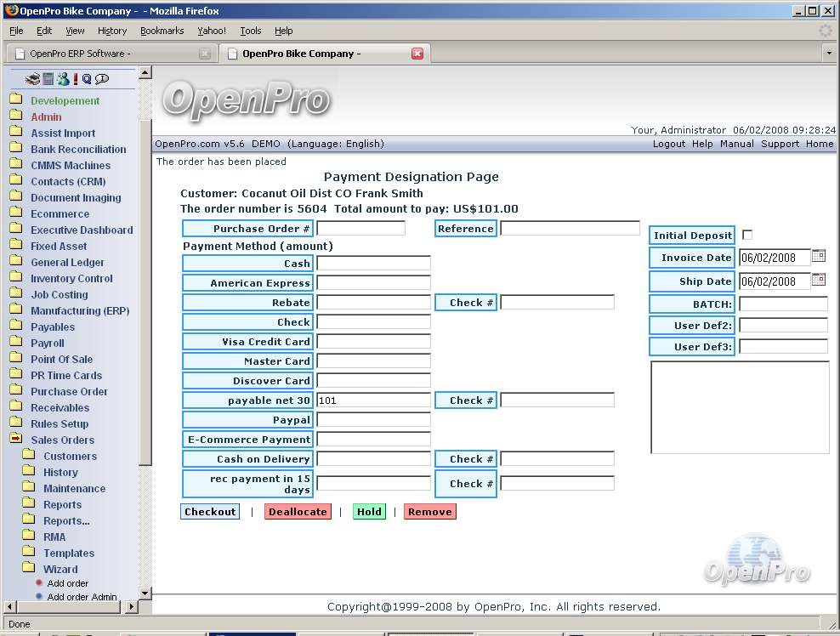The height and width of the screenshot is (636, 840).
Task: Open the Bookmarks menu
Action: tap(162, 31)
